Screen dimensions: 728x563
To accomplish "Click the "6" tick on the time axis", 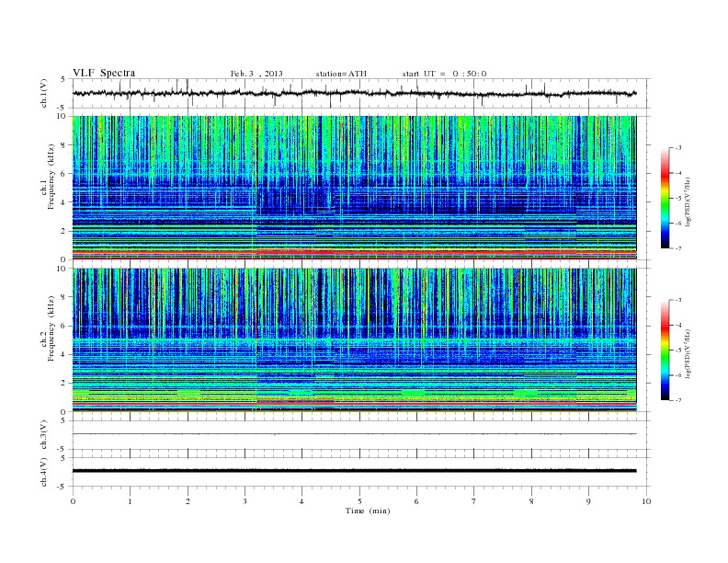I will [x=416, y=501].
